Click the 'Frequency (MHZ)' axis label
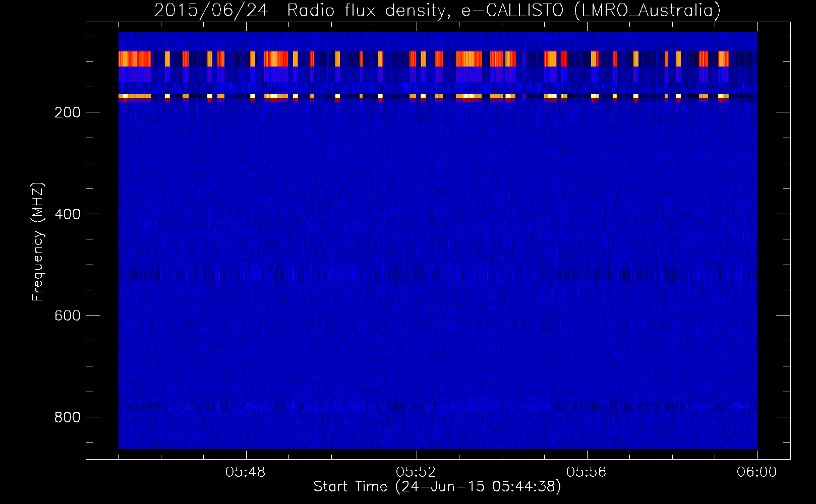The height and width of the screenshot is (504, 816). point(38,241)
